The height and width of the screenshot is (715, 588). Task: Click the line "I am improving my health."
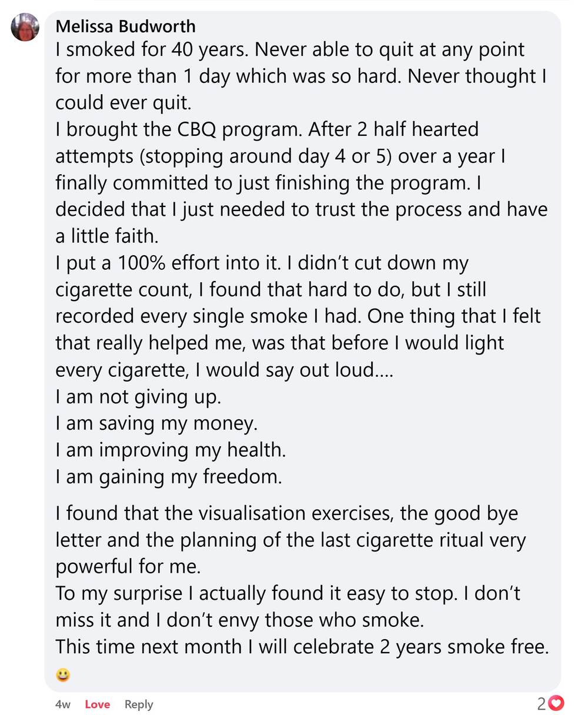pyautogui.click(x=171, y=450)
